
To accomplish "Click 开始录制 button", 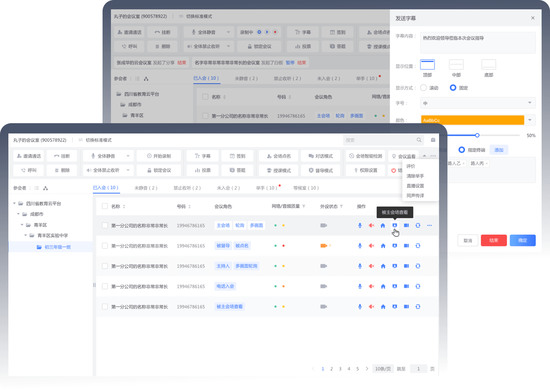I will pos(159,156).
